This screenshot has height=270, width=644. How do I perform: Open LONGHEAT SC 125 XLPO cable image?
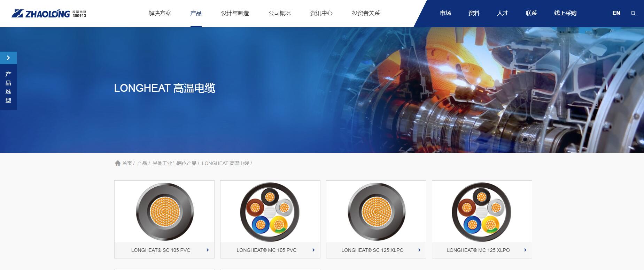point(376,212)
